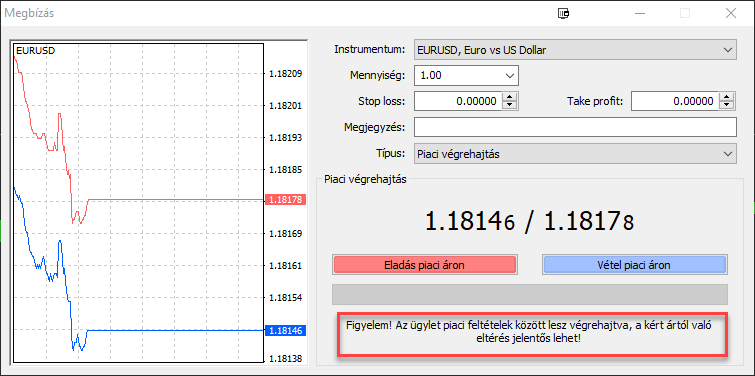
Task: Click the EURUSD label on the chart
Action: (35, 50)
